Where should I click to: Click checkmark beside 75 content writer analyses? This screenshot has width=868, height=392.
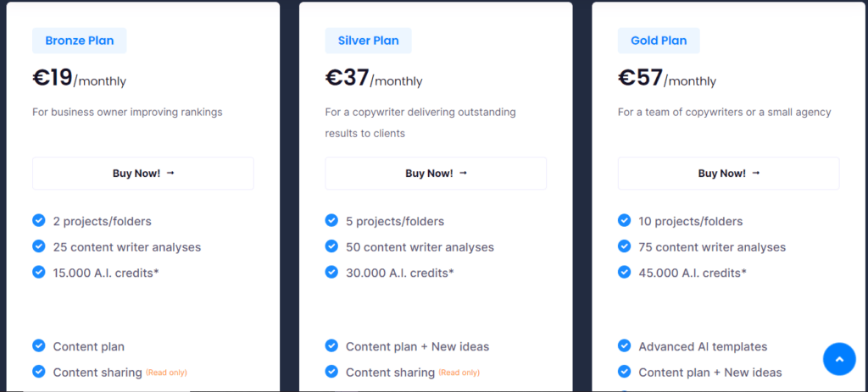click(625, 246)
